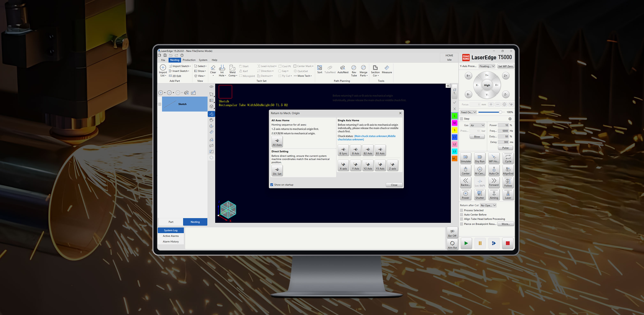Open the Active Alarms tab

click(171, 236)
